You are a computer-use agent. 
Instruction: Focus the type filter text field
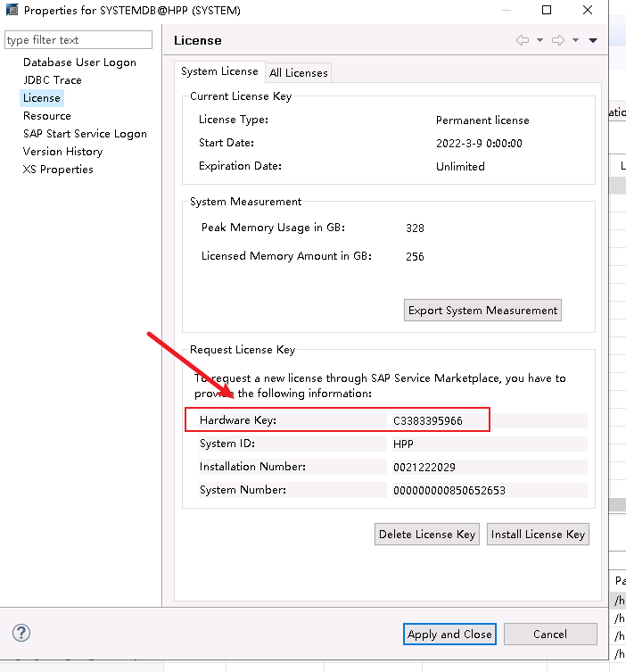tap(78, 40)
